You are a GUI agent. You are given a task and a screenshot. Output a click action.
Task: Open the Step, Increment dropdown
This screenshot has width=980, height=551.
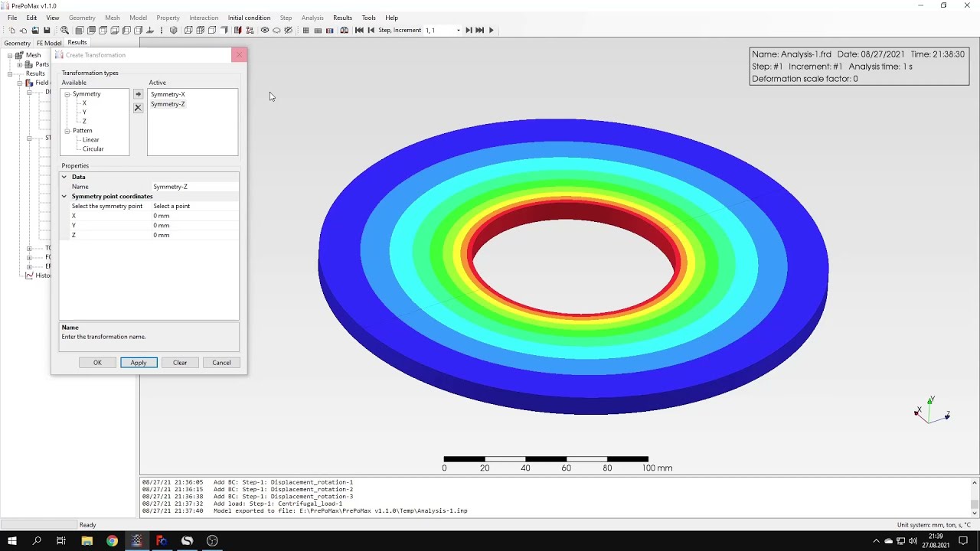pyautogui.click(x=458, y=31)
